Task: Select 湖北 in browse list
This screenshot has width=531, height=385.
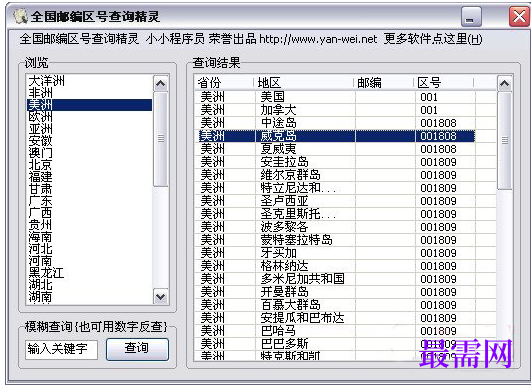Action: pos(89,285)
